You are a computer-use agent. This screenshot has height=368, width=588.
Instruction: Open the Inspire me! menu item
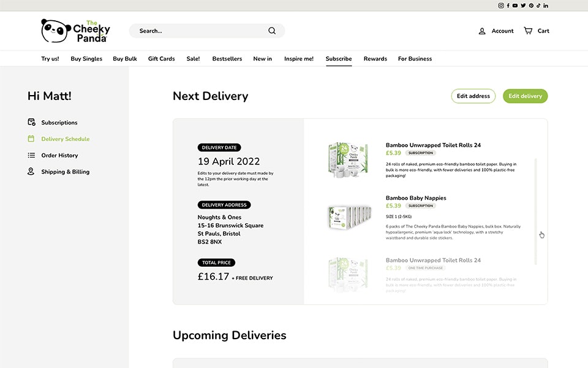point(299,59)
